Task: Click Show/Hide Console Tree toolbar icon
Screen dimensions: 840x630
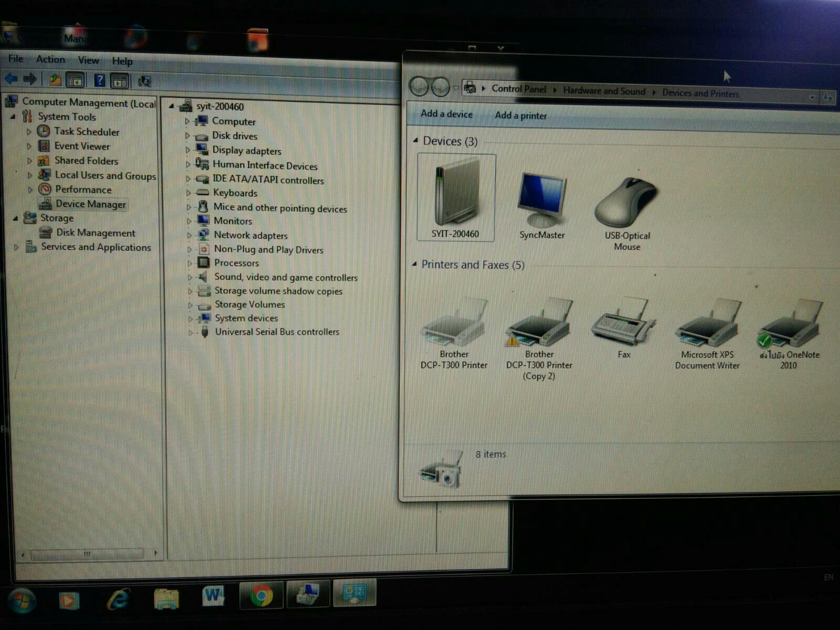Action: click(75, 80)
